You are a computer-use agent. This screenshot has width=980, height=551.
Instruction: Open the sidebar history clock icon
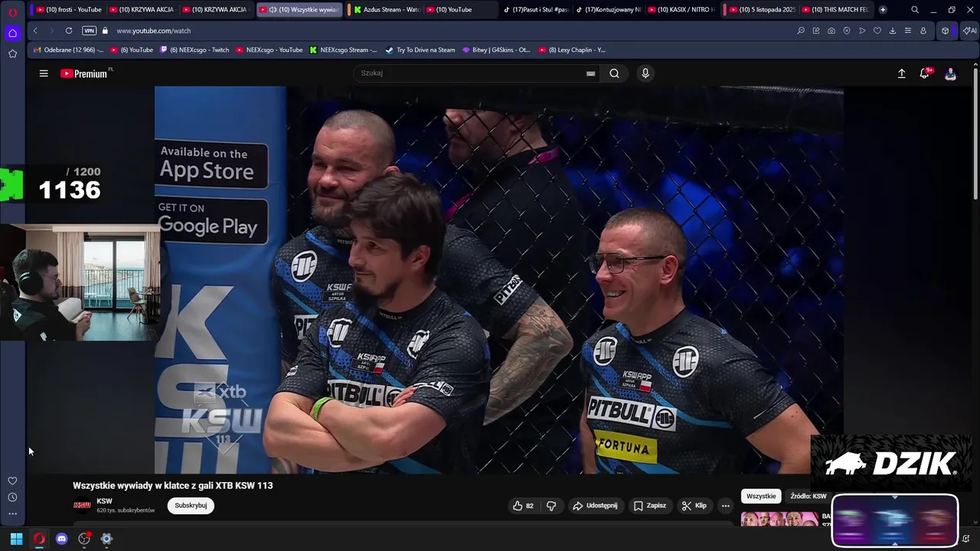12,497
